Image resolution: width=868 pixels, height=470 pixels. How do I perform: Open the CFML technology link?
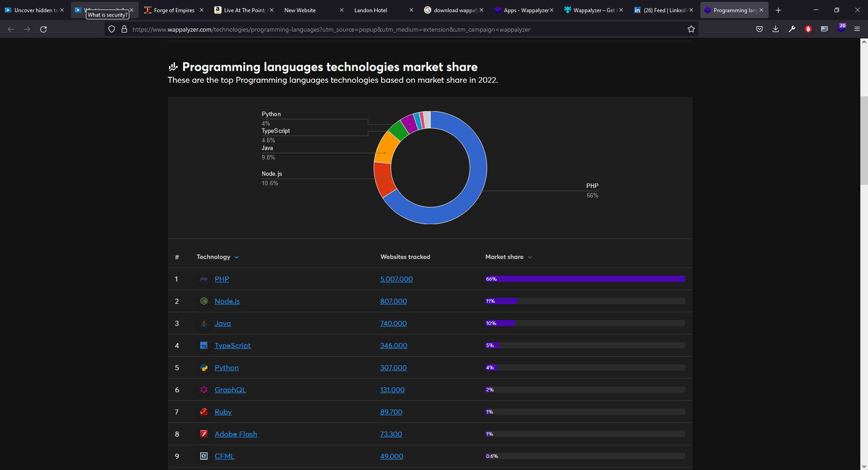(x=224, y=456)
